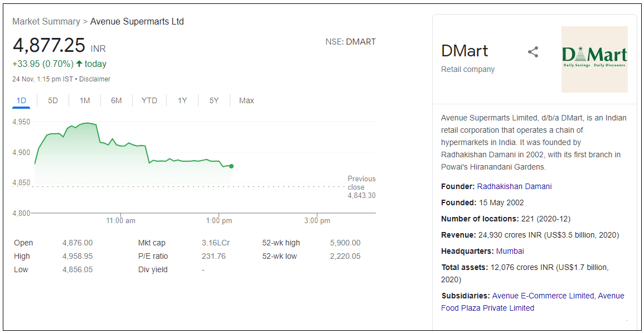644x333 pixels.
Task: Switch chart to 6M range
Action: 116,100
